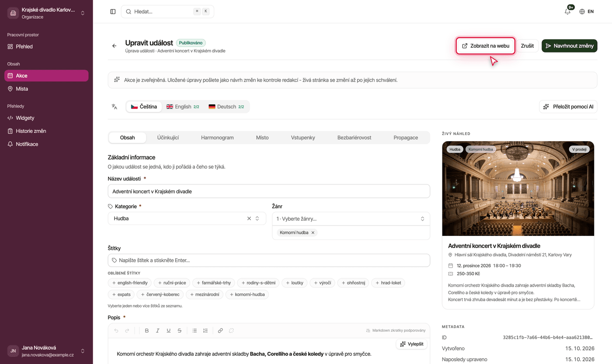Apply bold formatting in the Popis editor
Screen dimensions: 612x364
tap(147, 331)
